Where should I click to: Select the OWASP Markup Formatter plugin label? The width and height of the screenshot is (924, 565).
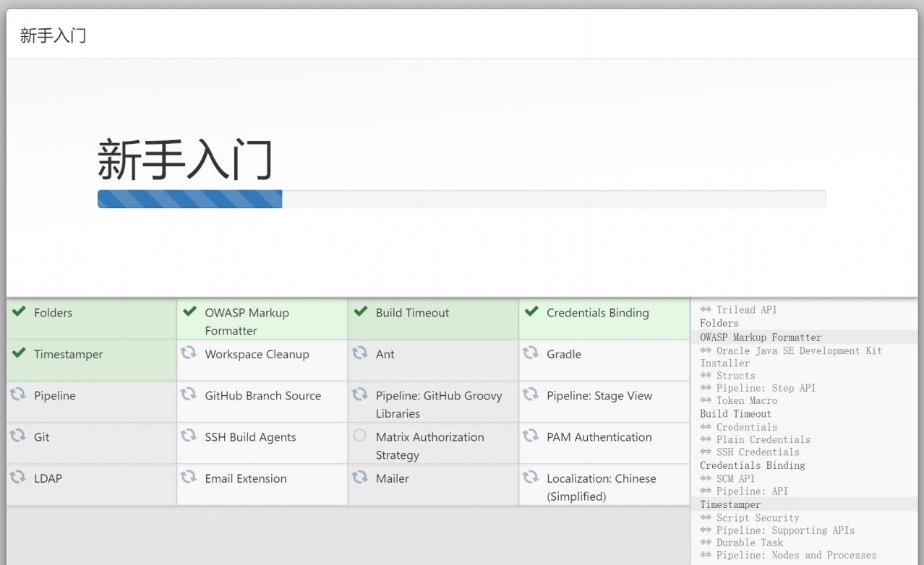247,322
